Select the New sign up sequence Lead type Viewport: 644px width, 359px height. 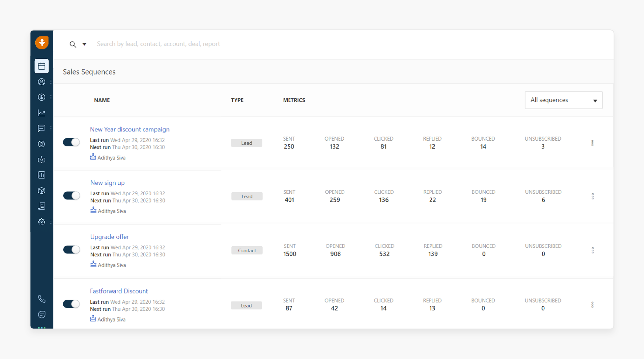tap(245, 196)
